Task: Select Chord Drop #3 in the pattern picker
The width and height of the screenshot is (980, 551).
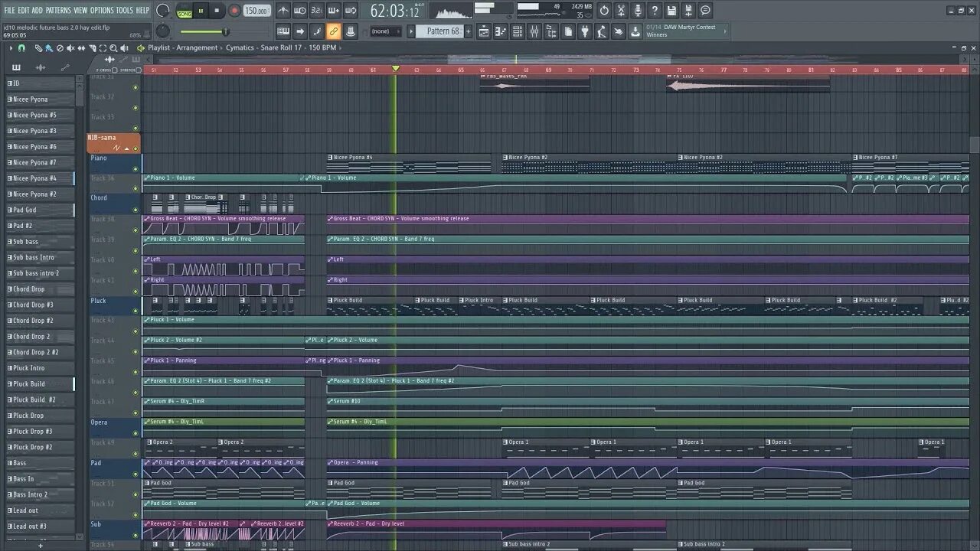Action: [41, 305]
